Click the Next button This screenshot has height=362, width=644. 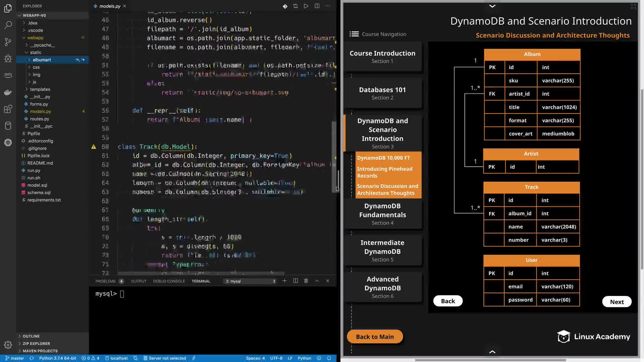point(616,302)
